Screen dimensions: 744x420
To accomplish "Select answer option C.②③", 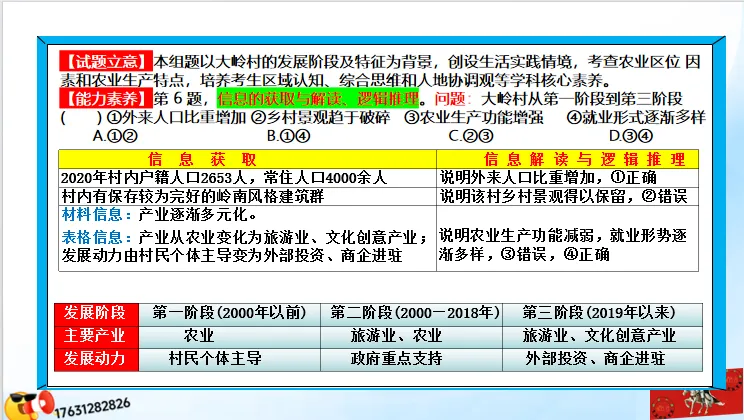I will [471, 136].
